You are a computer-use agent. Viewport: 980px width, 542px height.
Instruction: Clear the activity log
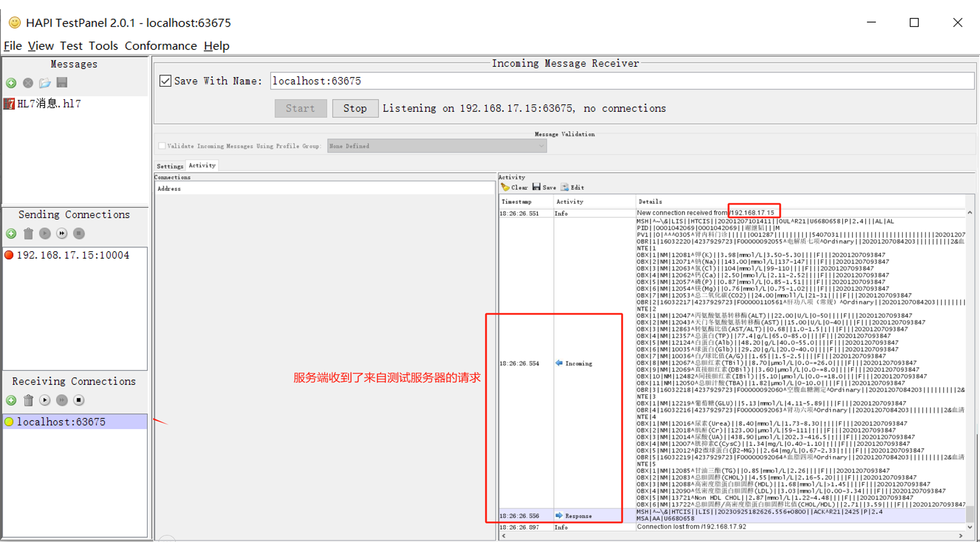(514, 187)
